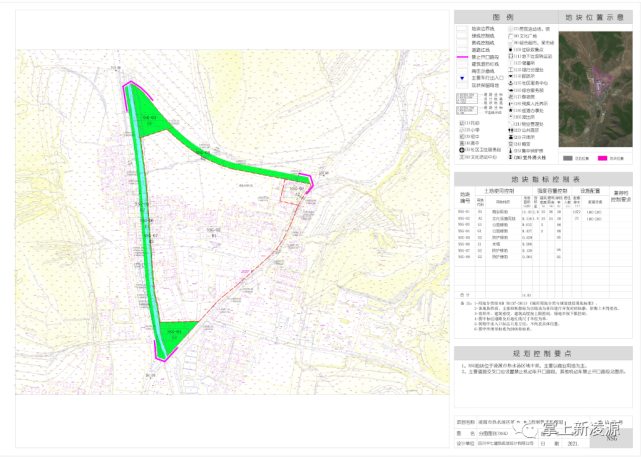Click the south green parcel XSG-04 on the map
This screenshot has height=457, width=641.
[175, 336]
